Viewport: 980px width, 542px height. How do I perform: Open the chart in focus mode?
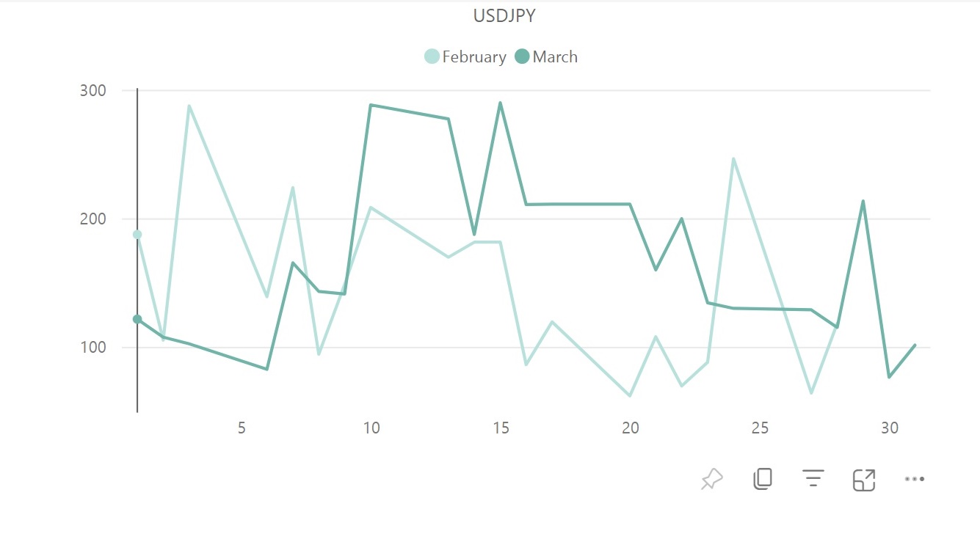pos(864,480)
